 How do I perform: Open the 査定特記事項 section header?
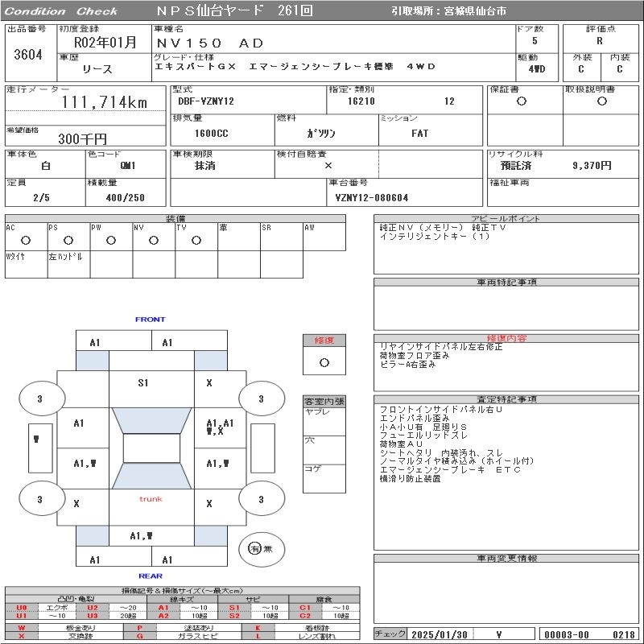tap(506, 399)
